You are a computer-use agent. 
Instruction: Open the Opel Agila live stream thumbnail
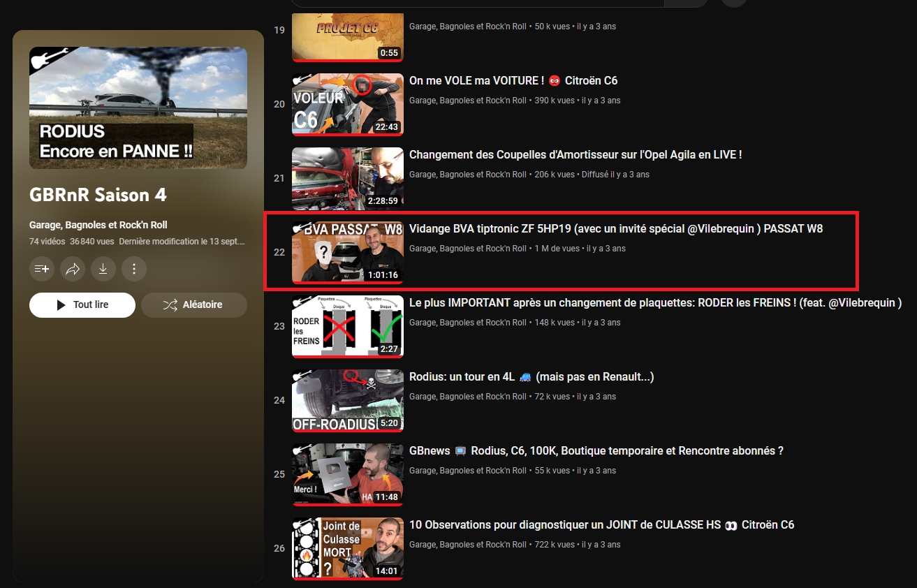point(348,178)
